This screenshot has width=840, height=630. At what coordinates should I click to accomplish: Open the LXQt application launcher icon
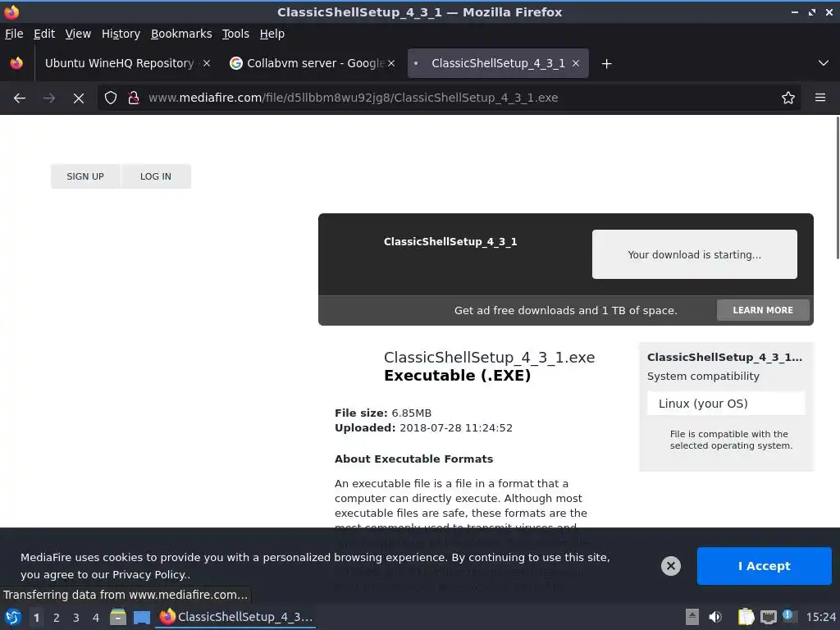click(13, 617)
